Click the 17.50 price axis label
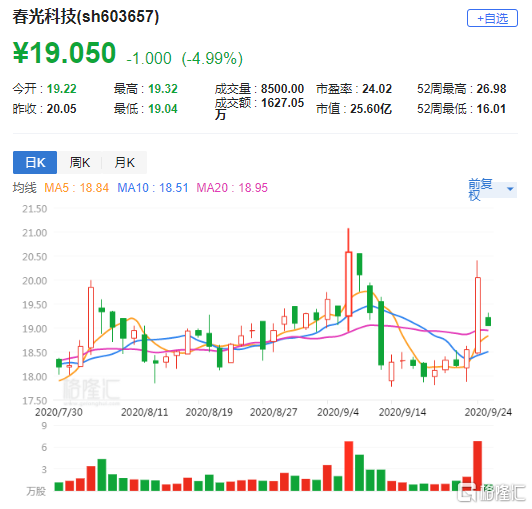The image size is (532, 509). pyautogui.click(x=35, y=401)
